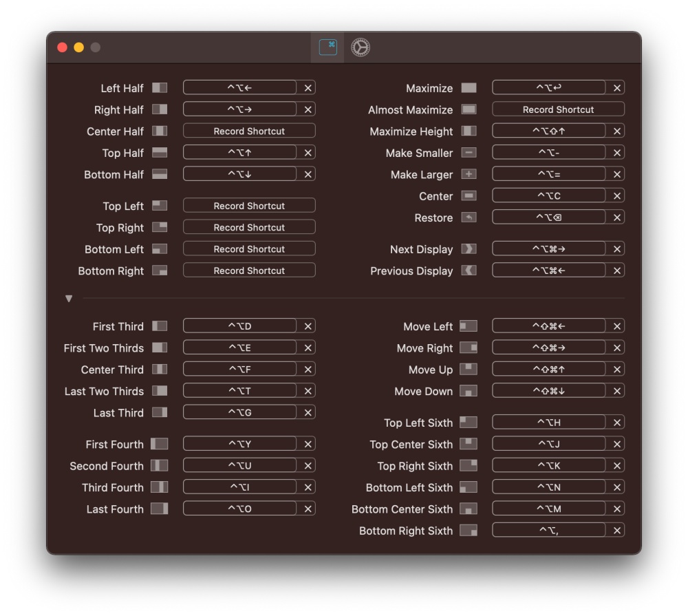Record a shortcut for Almost Maximize
The image size is (688, 616).
[558, 109]
